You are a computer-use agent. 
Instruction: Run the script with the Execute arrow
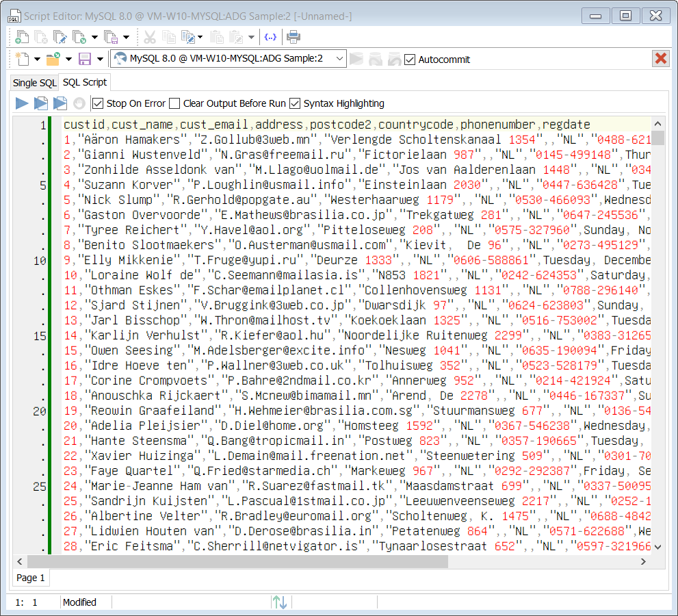tap(22, 103)
